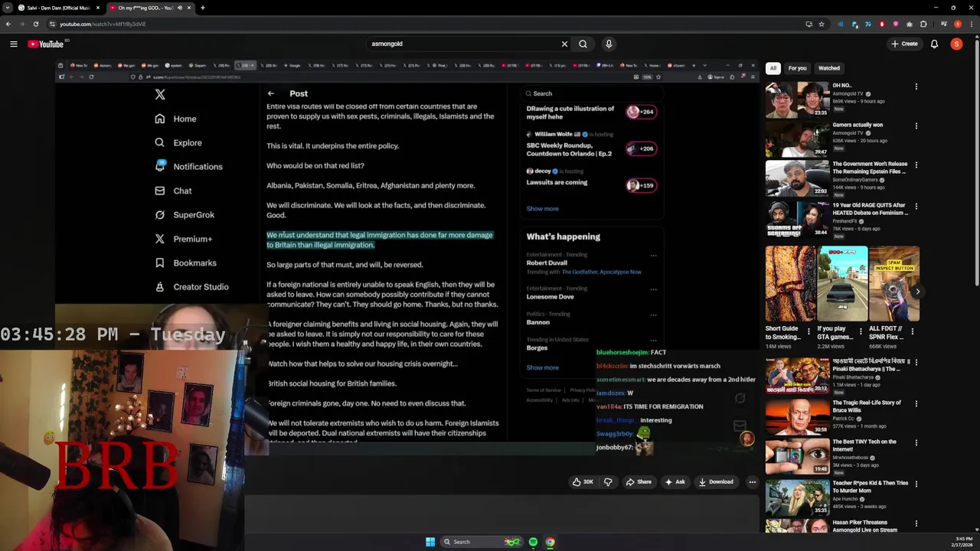Open Chrome extensions puzzle menu
This screenshot has height=551, width=980.
923,24
